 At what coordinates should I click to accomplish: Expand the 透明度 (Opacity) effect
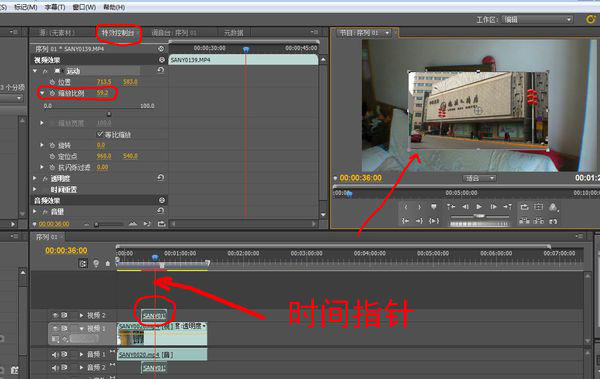pos(35,178)
